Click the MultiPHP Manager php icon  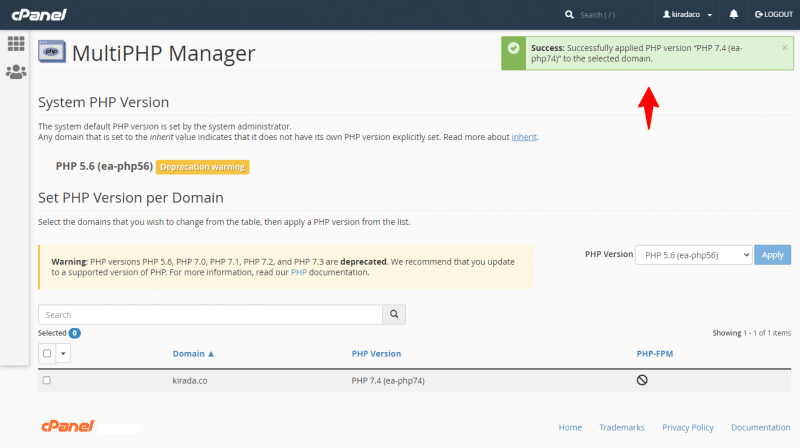point(52,52)
